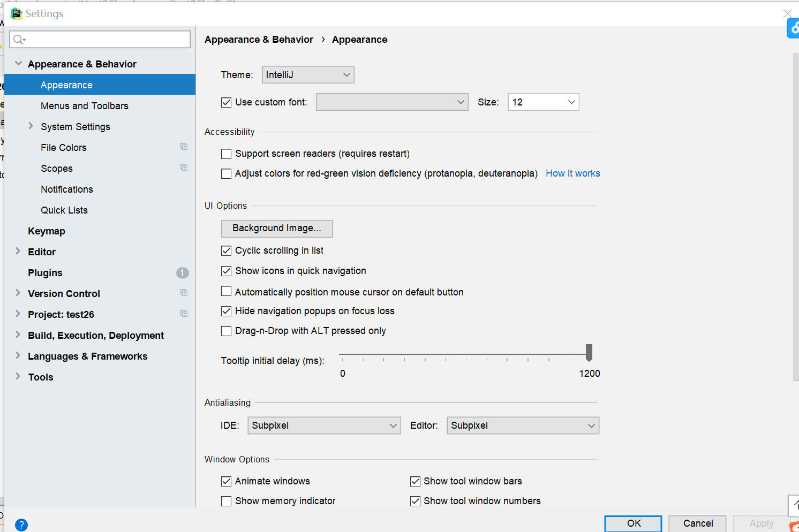The image size is (799, 532).
Task: Click Appearance & Behavior in the breadcrumb
Action: click(259, 40)
